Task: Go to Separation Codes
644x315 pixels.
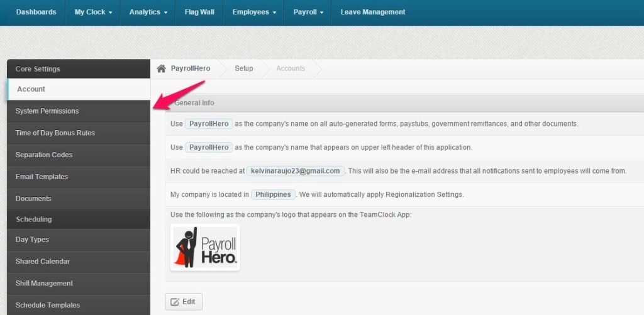Action: (x=79, y=155)
